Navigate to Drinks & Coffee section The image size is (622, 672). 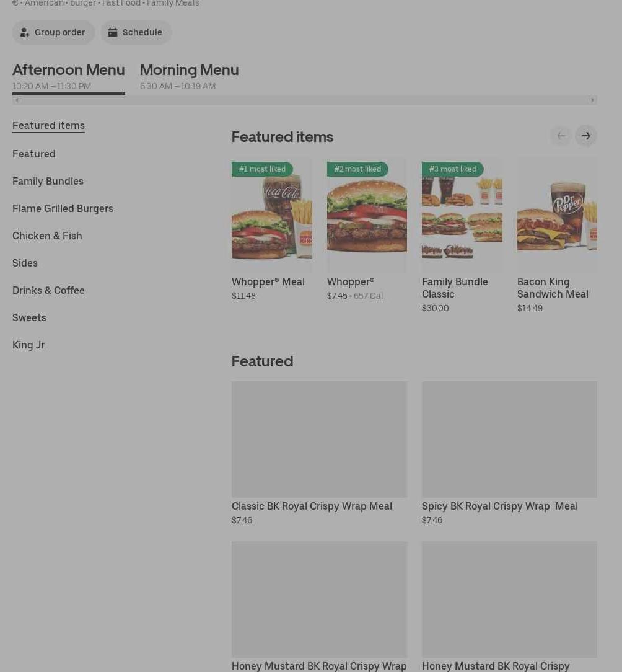(48, 290)
